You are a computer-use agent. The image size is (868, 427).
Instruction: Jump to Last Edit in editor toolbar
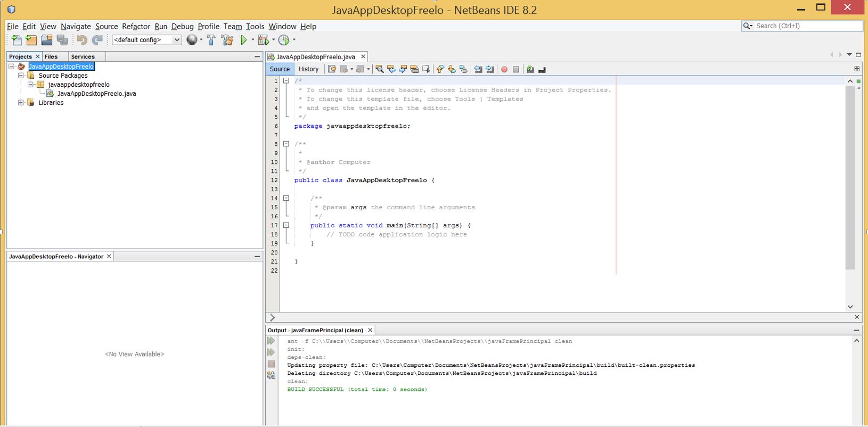pyautogui.click(x=332, y=69)
